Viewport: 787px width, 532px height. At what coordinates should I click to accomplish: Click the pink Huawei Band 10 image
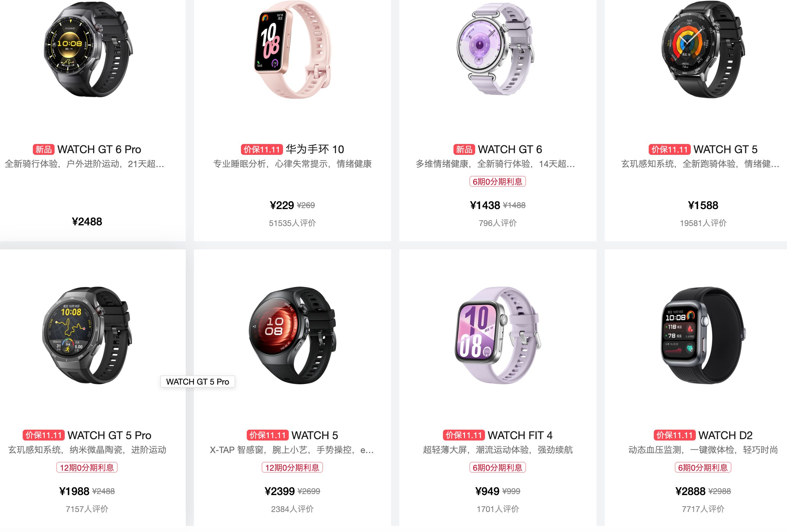(x=292, y=49)
